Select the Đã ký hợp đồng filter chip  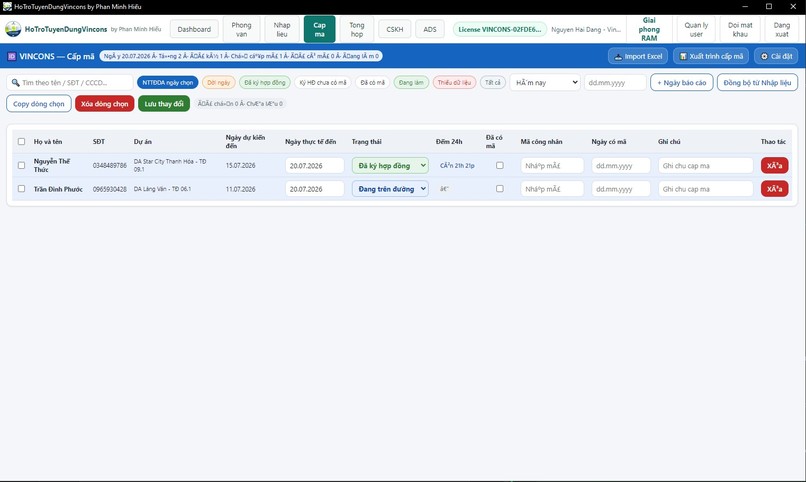tap(265, 82)
